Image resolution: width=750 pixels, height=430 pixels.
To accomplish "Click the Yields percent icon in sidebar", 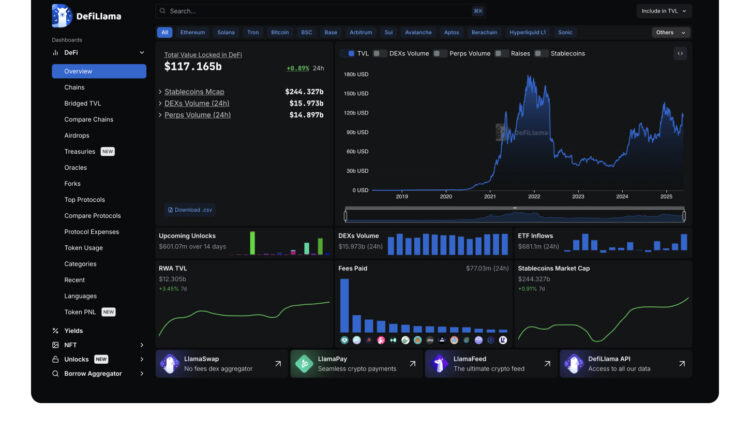I will point(55,330).
